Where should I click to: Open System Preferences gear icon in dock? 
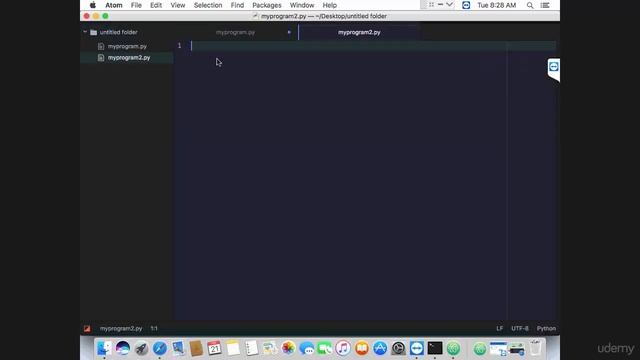398,348
